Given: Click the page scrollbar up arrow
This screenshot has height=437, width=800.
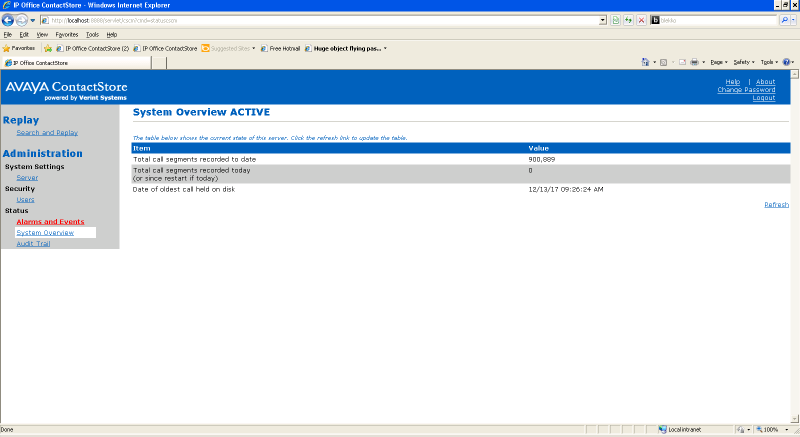Looking at the screenshot, I should tap(794, 74).
